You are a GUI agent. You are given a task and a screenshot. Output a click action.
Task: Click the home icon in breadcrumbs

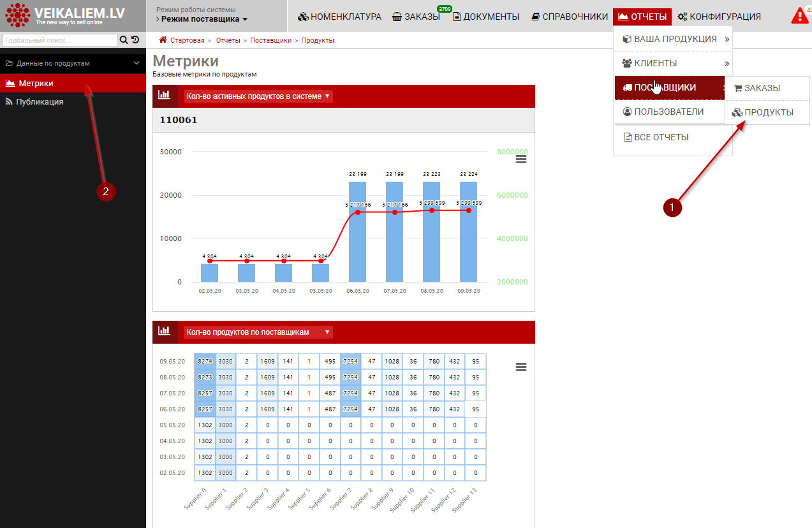(x=163, y=40)
